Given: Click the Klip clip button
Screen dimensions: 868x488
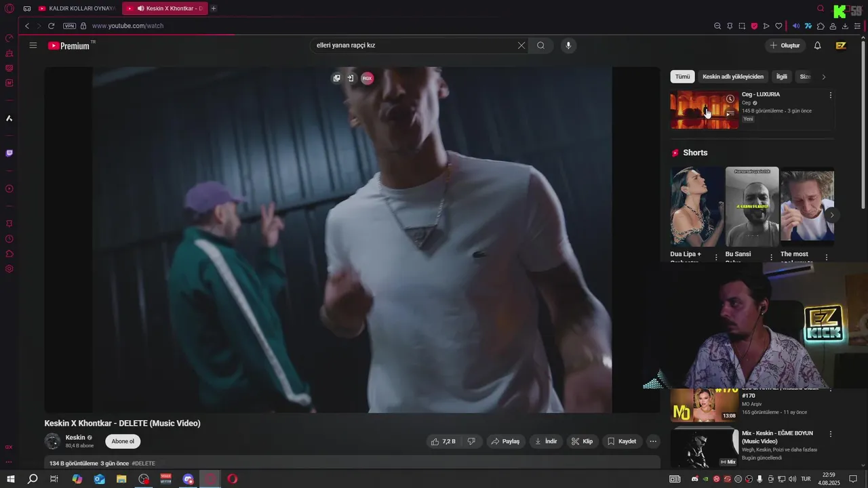Looking at the screenshot, I should click(x=582, y=441).
